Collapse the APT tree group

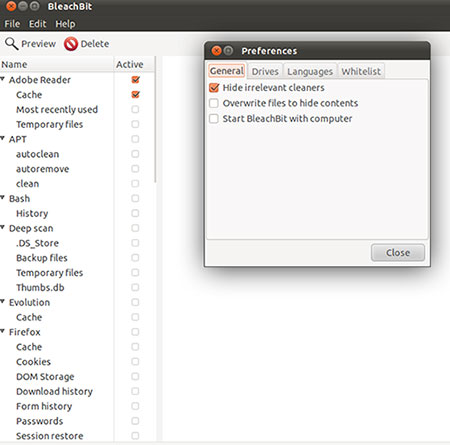[3, 138]
